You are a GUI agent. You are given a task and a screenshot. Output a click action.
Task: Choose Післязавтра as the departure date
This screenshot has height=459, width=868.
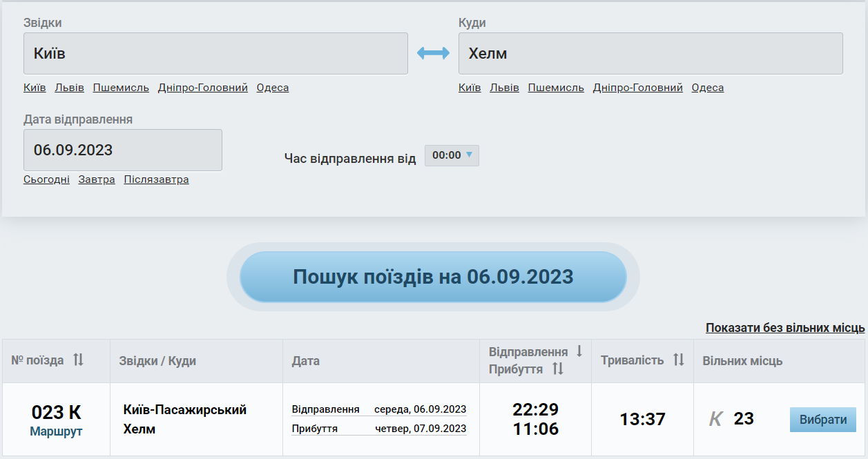click(156, 179)
